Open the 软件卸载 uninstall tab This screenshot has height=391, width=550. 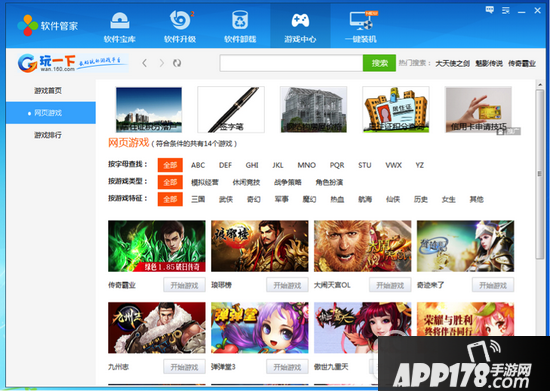coord(240,27)
